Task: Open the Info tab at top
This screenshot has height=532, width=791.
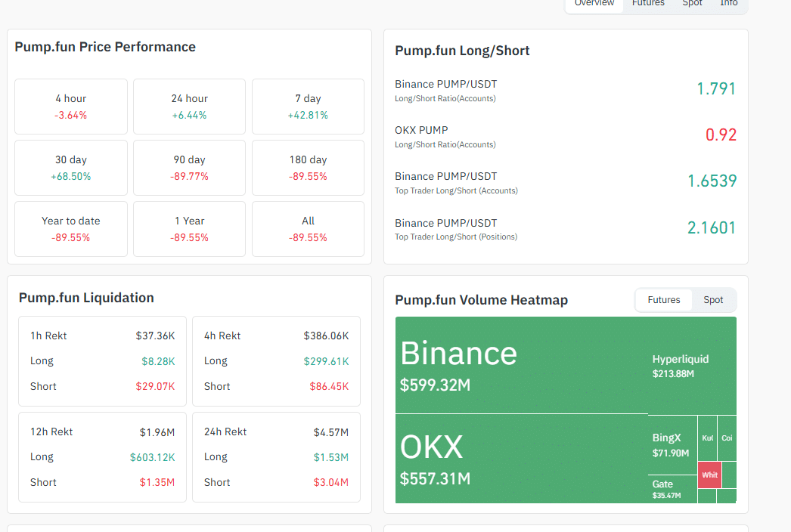Action: [728, 4]
